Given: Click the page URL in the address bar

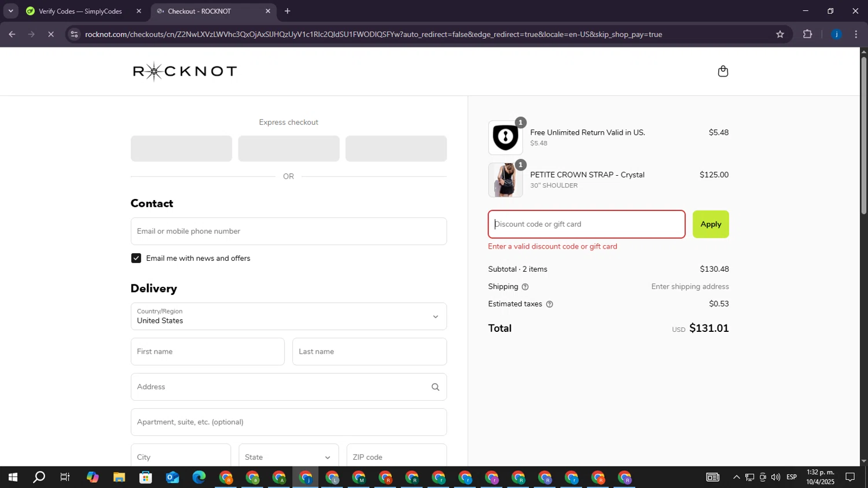Looking at the screenshot, I should 373,34.
